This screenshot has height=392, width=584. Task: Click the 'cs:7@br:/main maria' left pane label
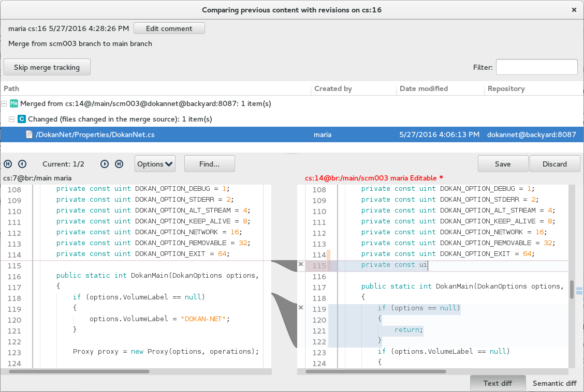tap(37, 178)
